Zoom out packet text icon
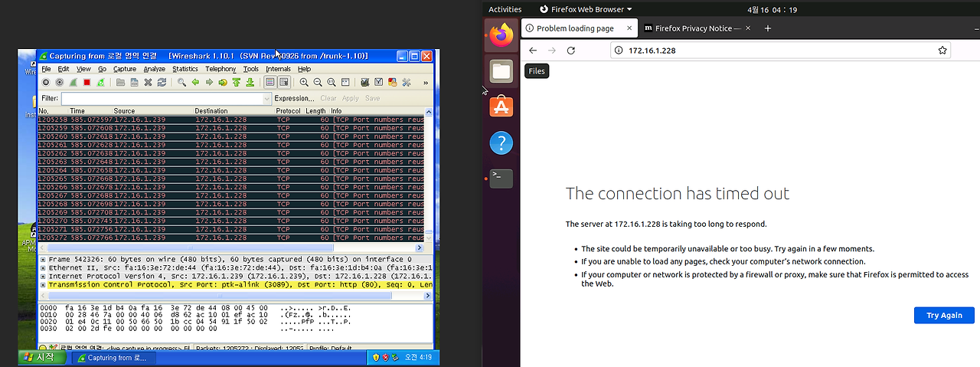This screenshot has width=980, height=367. click(318, 82)
